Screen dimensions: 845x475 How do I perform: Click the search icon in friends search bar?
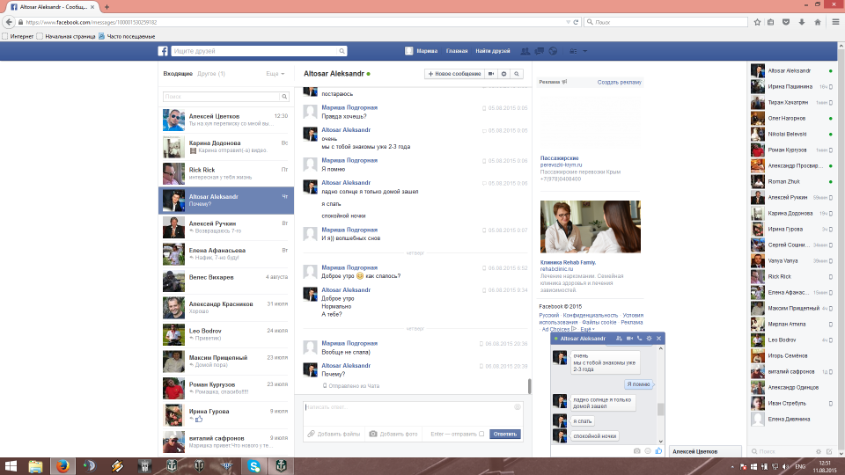[x=342, y=51]
